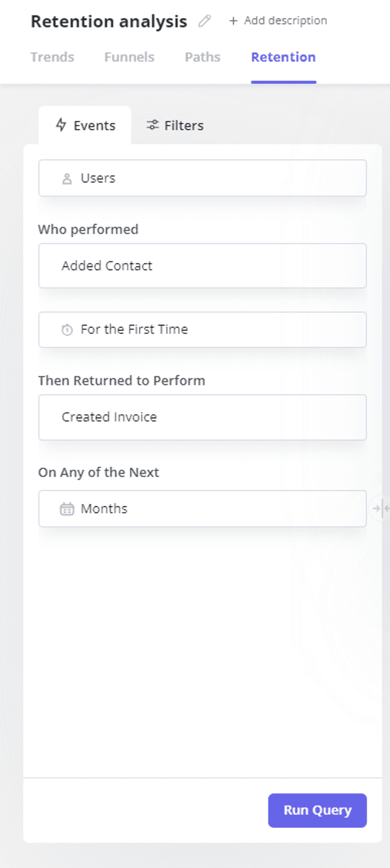Change the Created Invoice event selector

(202, 417)
